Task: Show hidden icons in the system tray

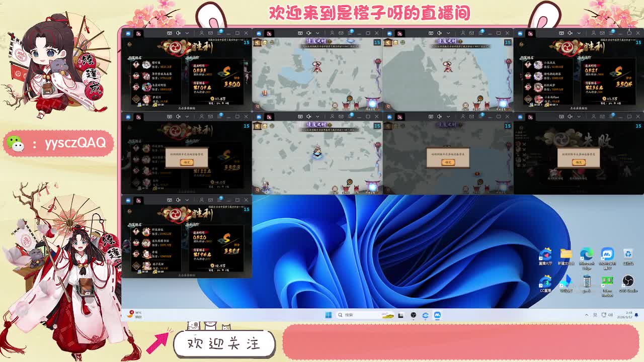Action: [587, 315]
